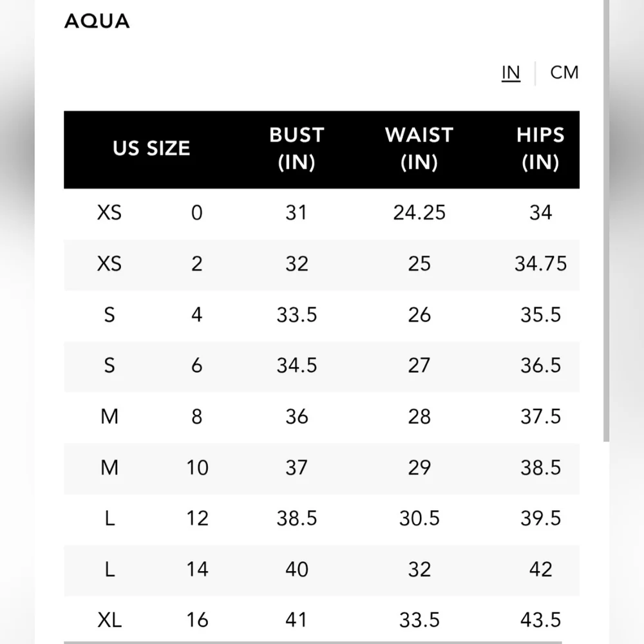Click the WAIST (IN) column header
The image size is (644, 644).
(419, 149)
